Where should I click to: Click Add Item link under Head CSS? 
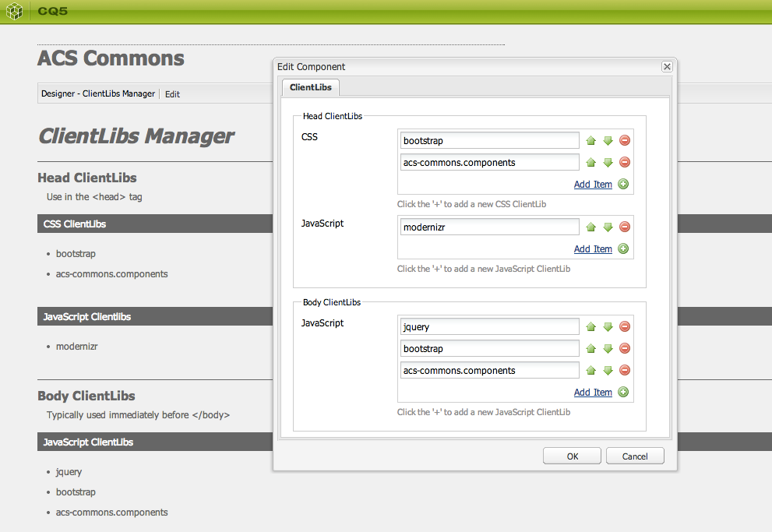593,185
